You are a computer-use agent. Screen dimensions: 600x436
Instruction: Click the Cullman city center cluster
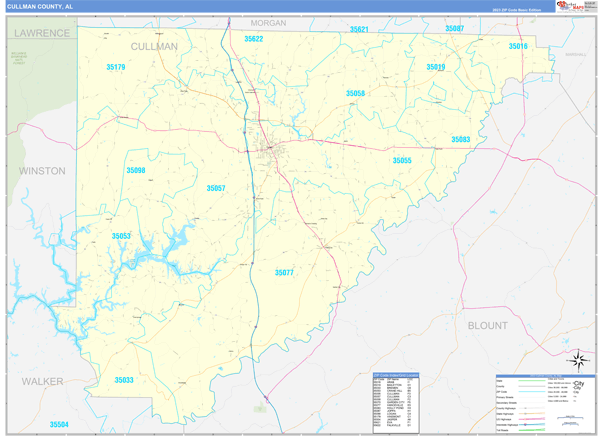coord(270,150)
